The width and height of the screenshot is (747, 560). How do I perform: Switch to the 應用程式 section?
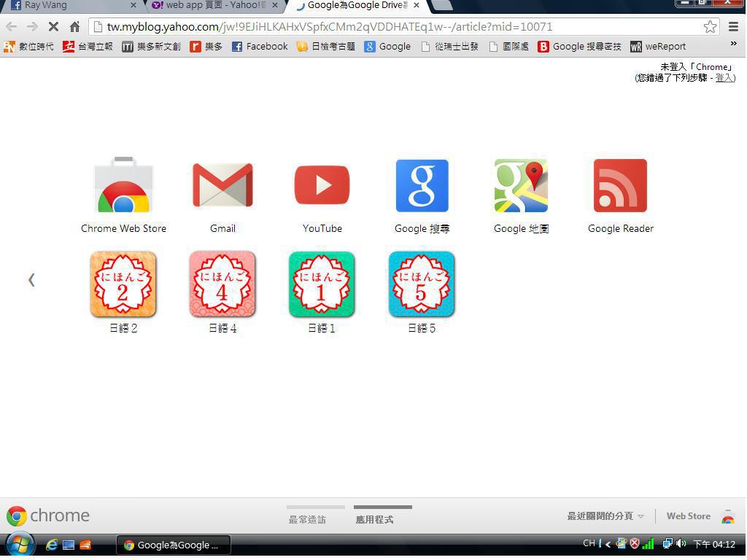pyautogui.click(x=374, y=519)
